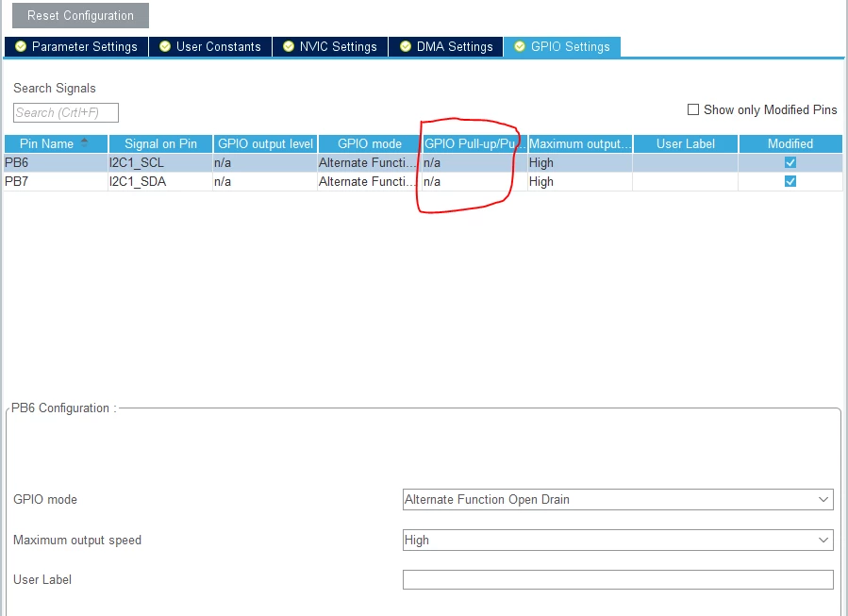The height and width of the screenshot is (616, 848).
Task: Click the Search Signals input field
Action: 66,112
